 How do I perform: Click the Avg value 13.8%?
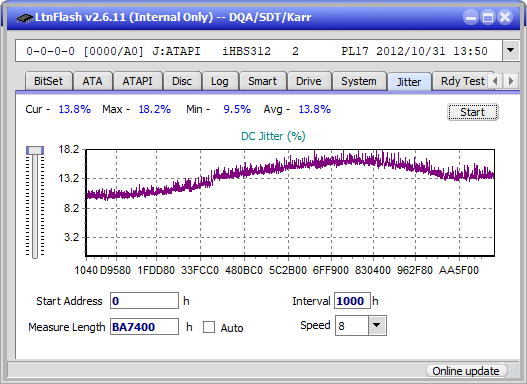pos(315,109)
